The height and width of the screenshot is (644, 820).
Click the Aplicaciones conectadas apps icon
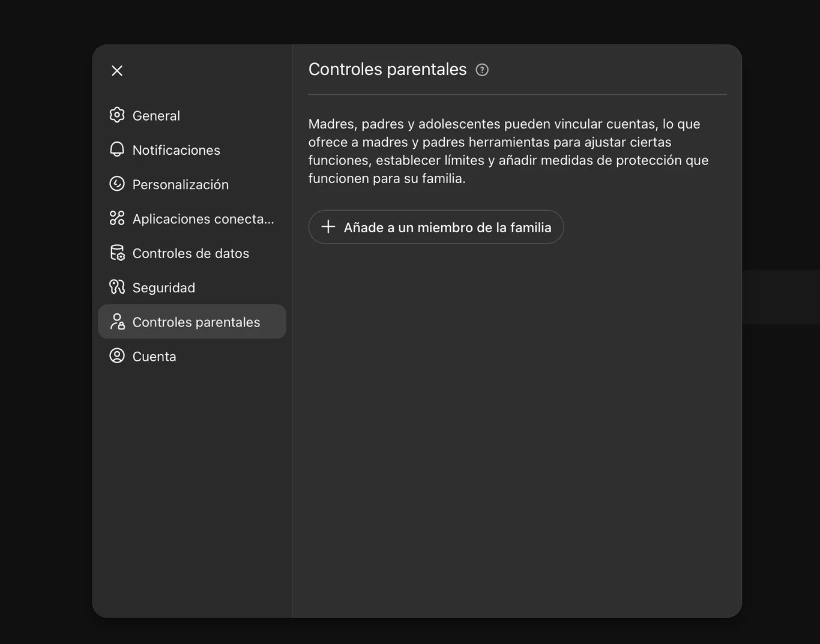click(x=117, y=218)
